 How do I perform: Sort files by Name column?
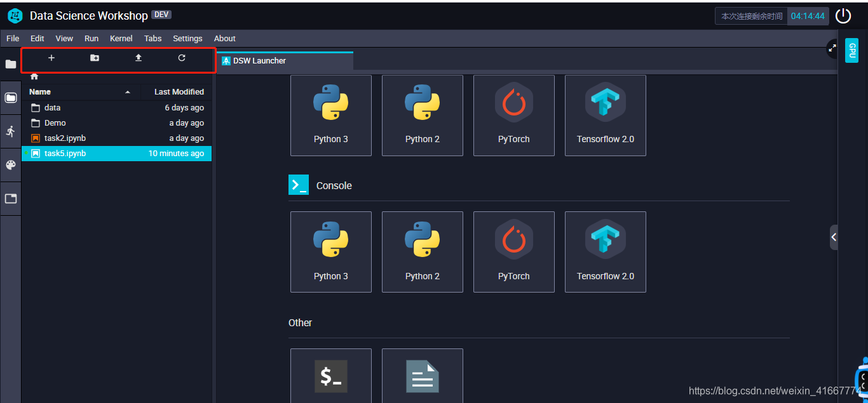81,92
